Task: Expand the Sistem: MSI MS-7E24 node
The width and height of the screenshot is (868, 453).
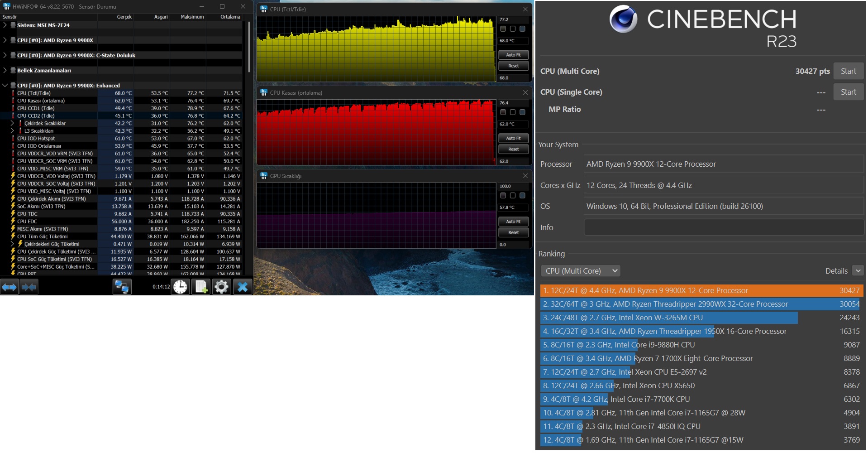Action: pyautogui.click(x=5, y=25)
